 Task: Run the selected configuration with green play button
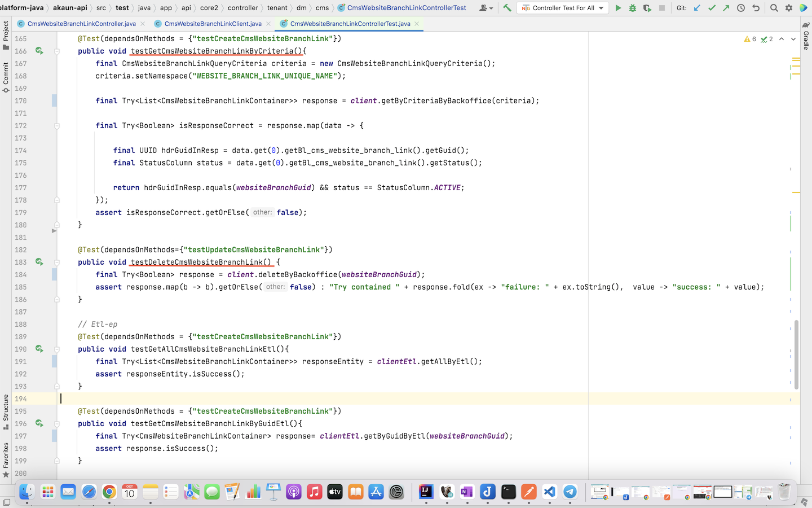tap(618, 8)
